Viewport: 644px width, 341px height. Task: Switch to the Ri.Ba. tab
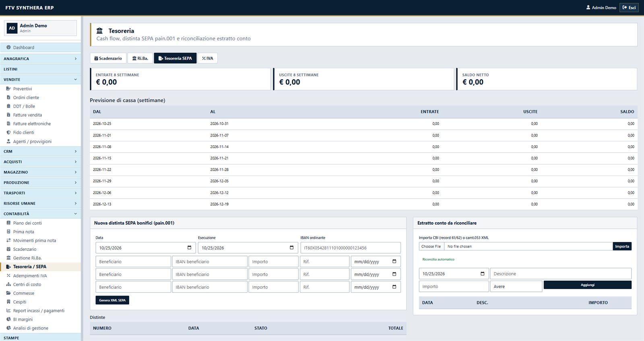pyautogui.click(x=140, y=58)
